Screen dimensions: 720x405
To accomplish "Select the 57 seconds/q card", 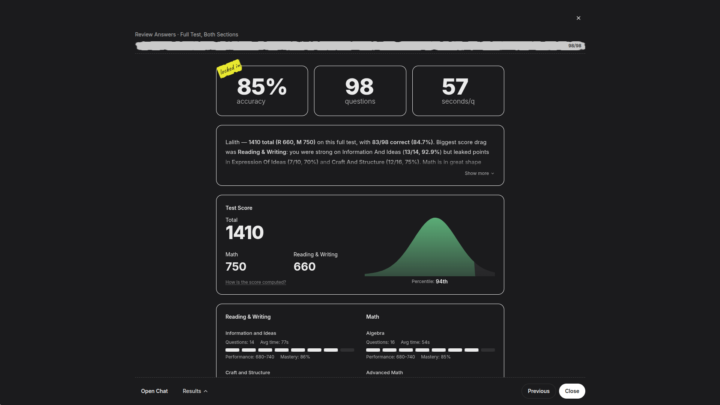I will click(458, 90).
